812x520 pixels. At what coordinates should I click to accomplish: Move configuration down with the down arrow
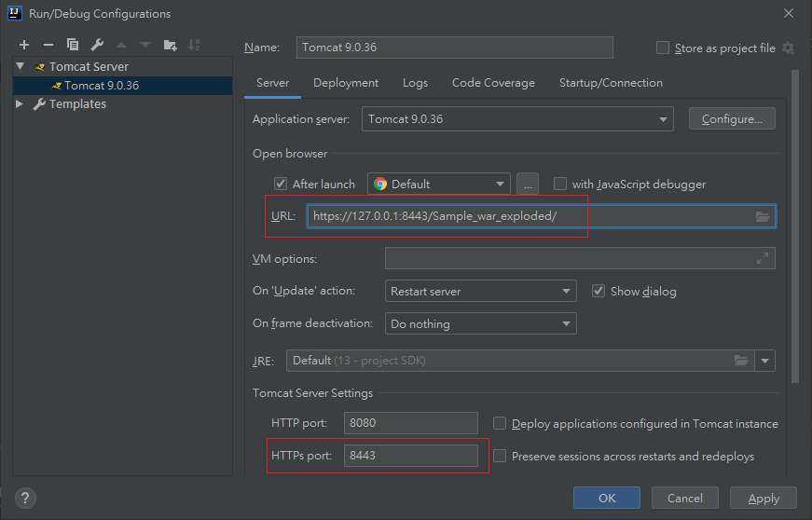coord(145,45)
